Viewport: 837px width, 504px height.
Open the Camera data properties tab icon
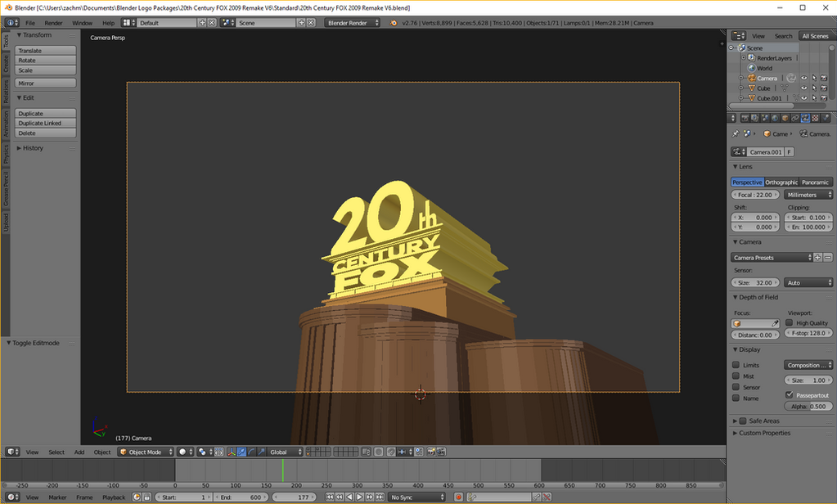[805, 118]
